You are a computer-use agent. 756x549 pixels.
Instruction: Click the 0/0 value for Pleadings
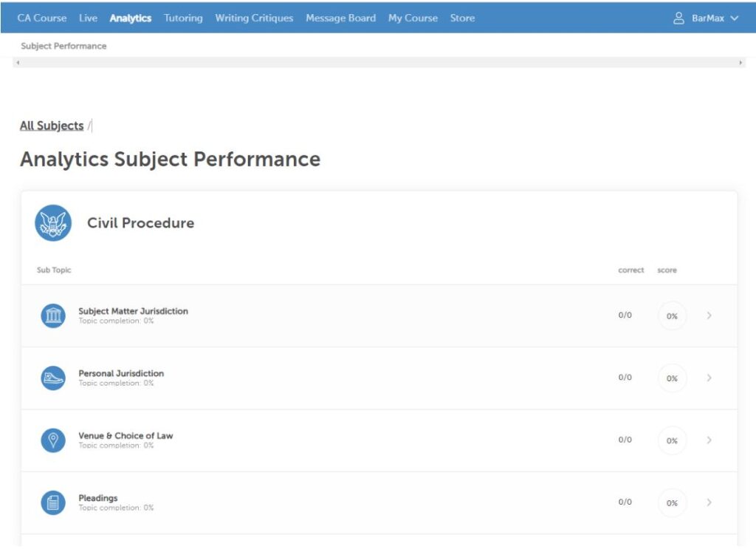coord(625,502)
